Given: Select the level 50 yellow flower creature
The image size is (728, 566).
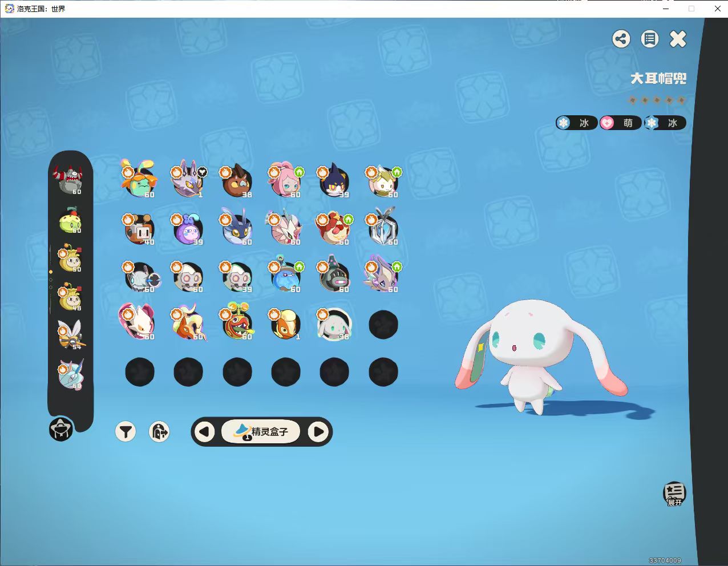Looking at the screenshot, I should 70,259.
